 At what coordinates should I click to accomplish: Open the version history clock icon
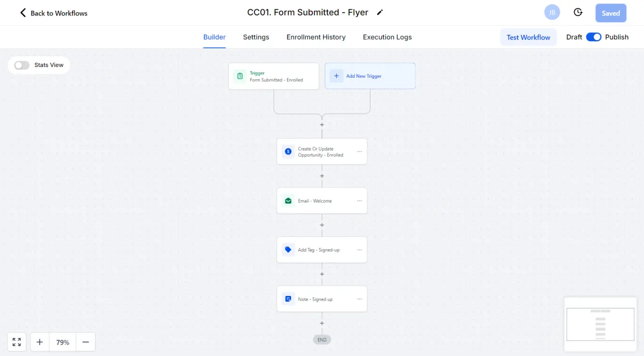click(578, 12)
